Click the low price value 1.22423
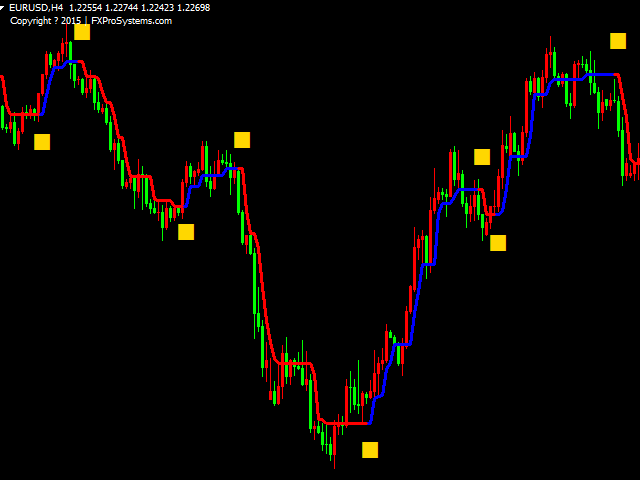This screenshot has width=640, height=480. (157, 8)
